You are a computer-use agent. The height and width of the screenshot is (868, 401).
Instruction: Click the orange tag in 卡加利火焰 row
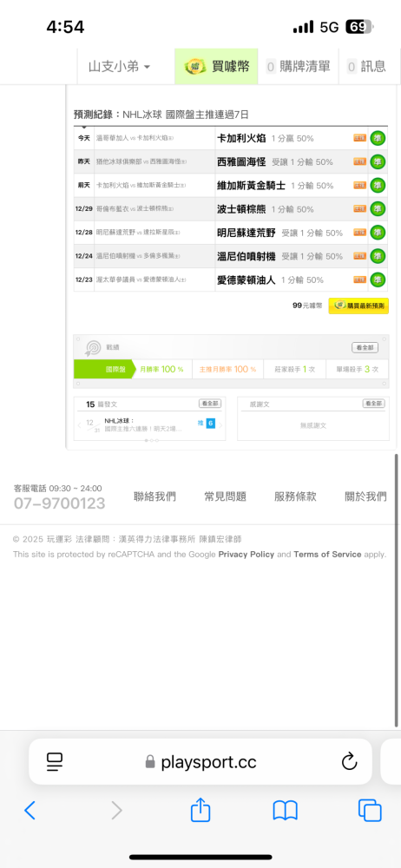pos(360,138)
